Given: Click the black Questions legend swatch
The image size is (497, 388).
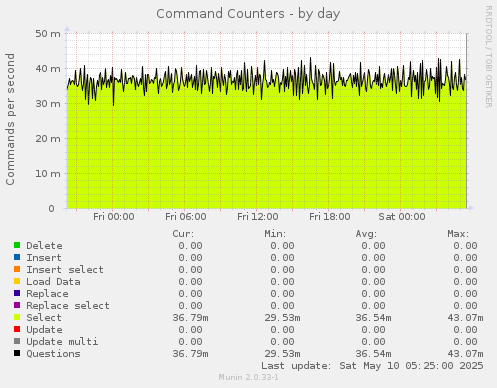Looking at the screenshot, I should (17, 353).
